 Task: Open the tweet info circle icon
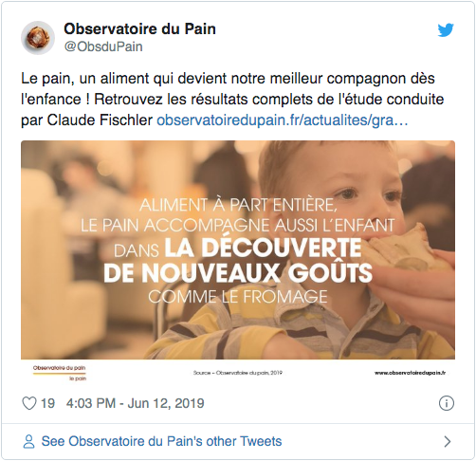[x=447, y=403]
